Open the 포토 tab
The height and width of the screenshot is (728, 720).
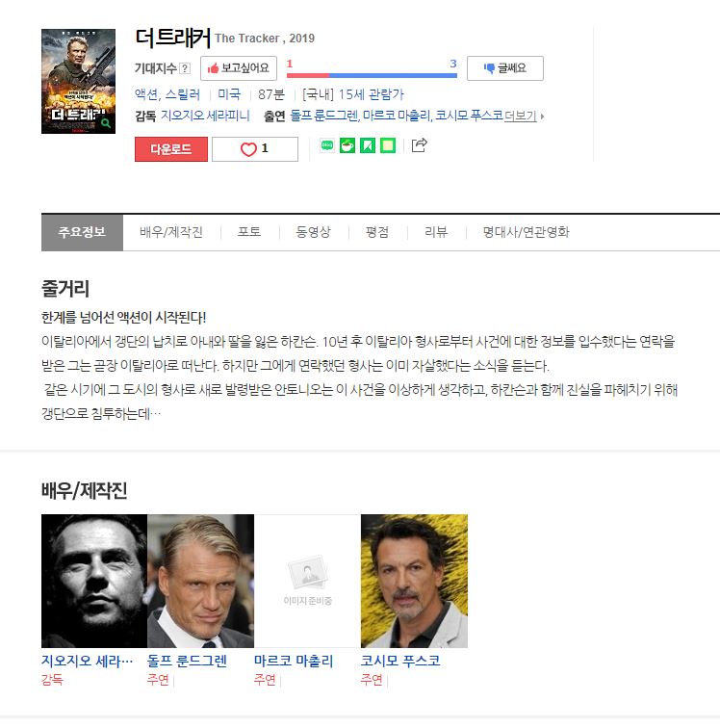pyautogui.click(x=249, y=232)
